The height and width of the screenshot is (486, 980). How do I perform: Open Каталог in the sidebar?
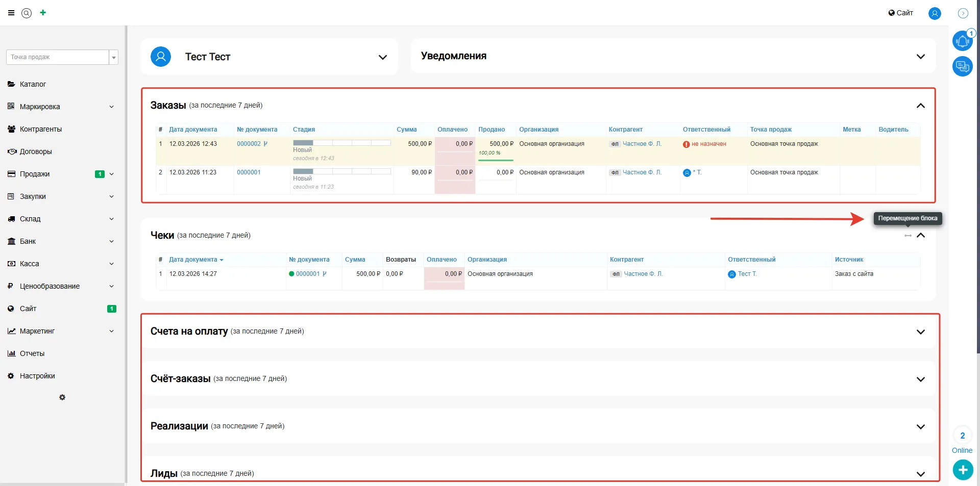(x=33, y=84)
